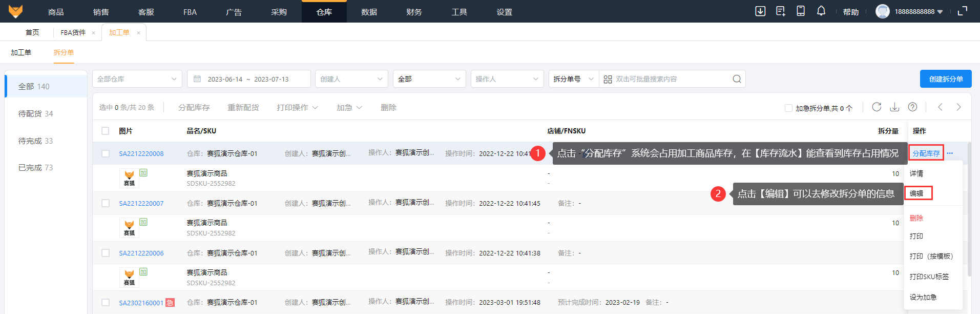
Task: Switch to the 加工单 sub-tab
Action: click(21, 52)
